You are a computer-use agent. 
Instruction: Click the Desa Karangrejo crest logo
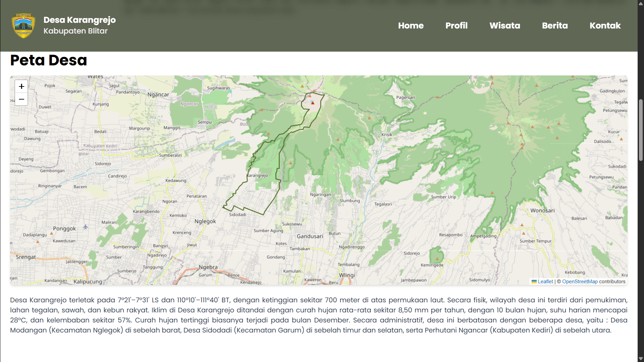pyautogui.click(x=23, y=25)
